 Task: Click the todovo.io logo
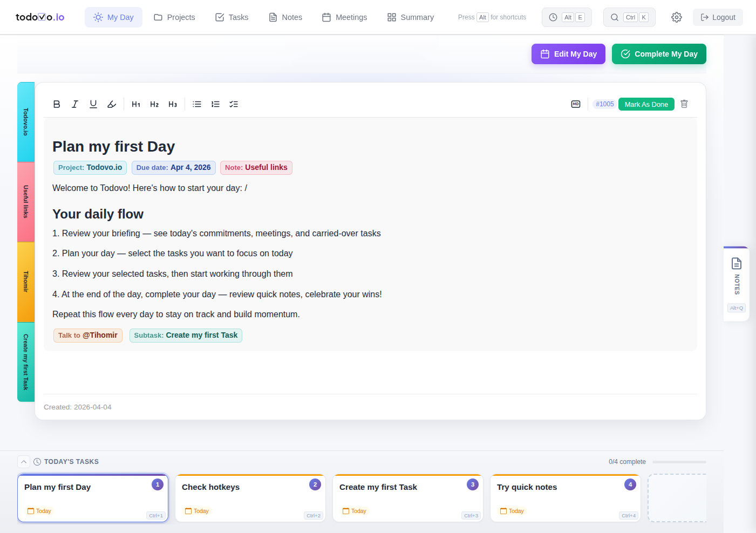[40, 17]
